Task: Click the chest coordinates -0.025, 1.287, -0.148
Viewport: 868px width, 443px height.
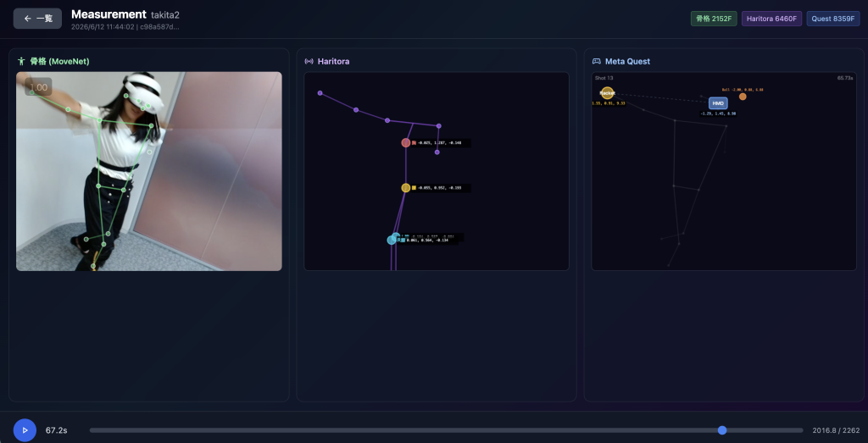Action: 440,142
